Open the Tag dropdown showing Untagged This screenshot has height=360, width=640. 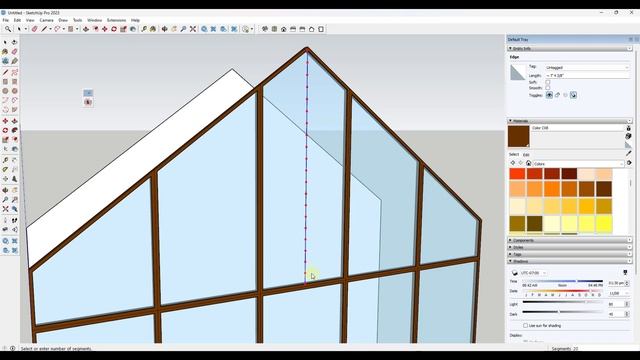(587, 67)
